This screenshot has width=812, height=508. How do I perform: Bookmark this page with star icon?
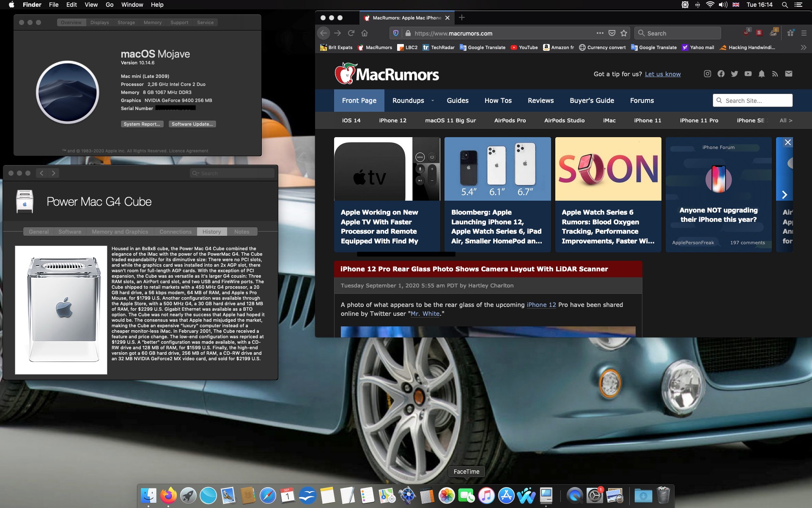[624, 33]
